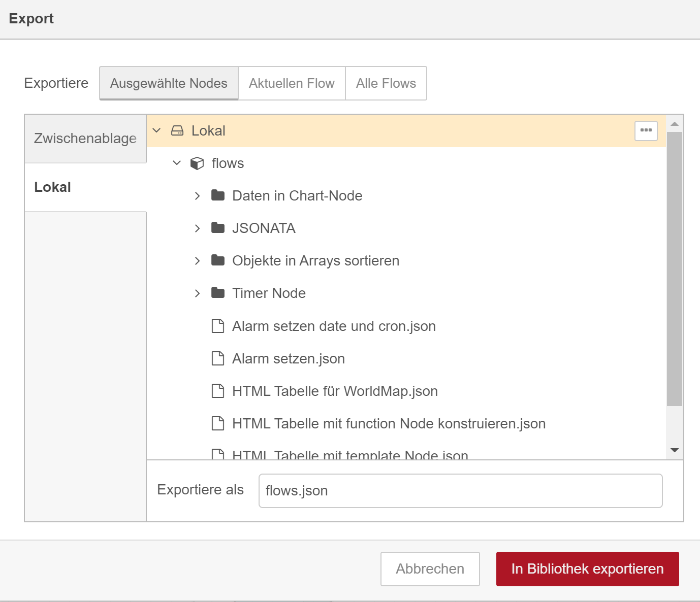Click the Abbrechen button

pos(430,569)
